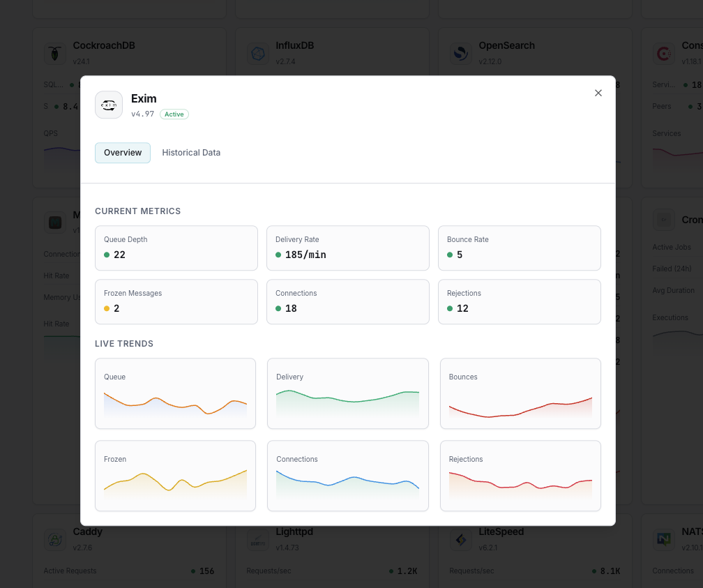Screen dimensions: 703x588
Task: Click the Frozen Messages metric card
Action: click(176, 302)
